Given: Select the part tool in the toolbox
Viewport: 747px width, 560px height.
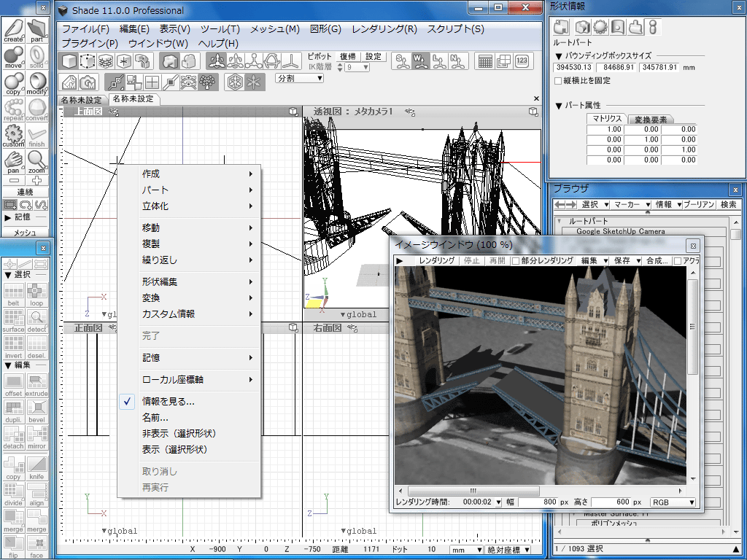Looking at the screenshot, I should point(36,31).
